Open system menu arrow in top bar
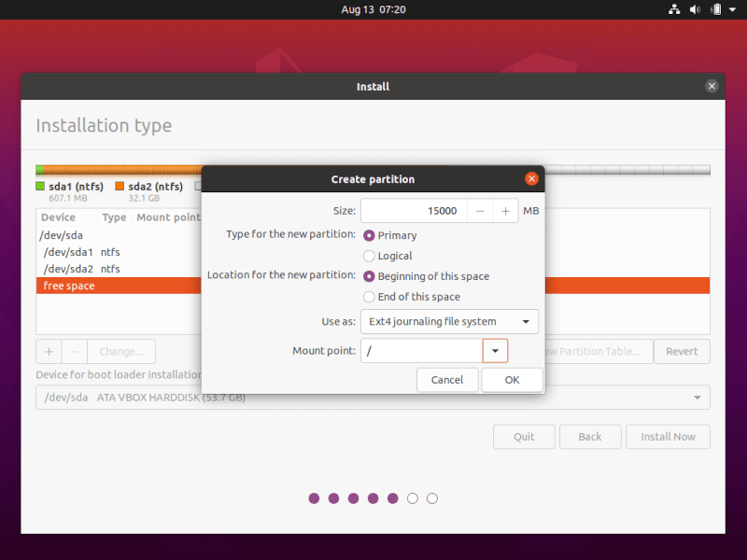Viewport: 747px width, 560px height. (x=733, y=9)
